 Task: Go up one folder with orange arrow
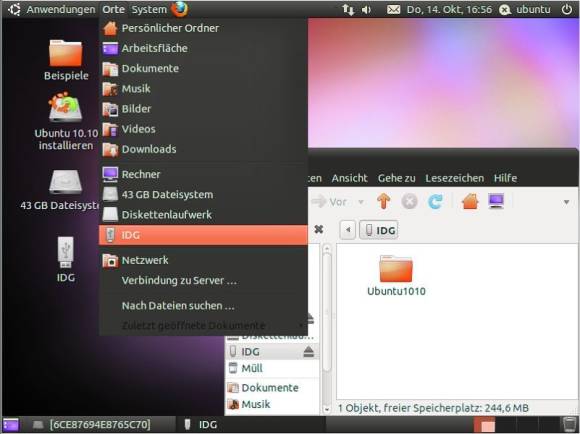384,201
